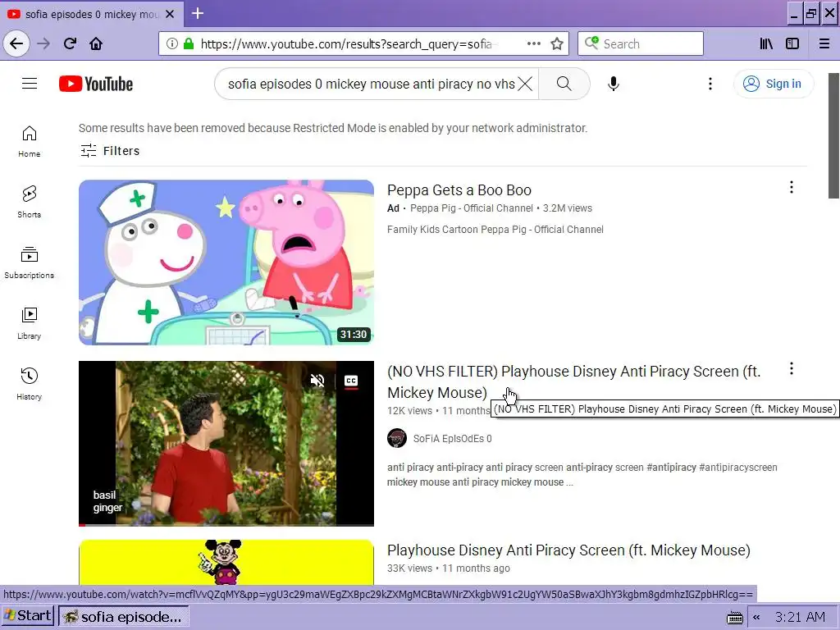
Task: Go to Home in YouTube sidebar
Action: tap(29, 141)
